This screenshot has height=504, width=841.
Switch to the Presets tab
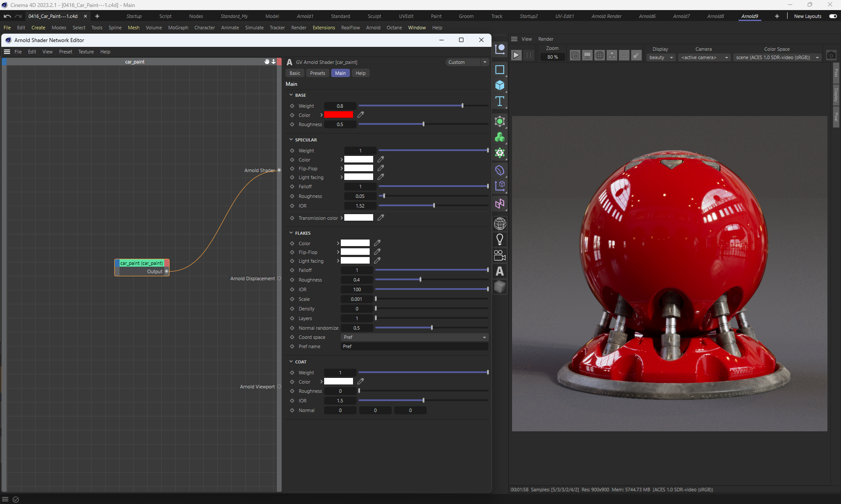click(x=318, y=73)
